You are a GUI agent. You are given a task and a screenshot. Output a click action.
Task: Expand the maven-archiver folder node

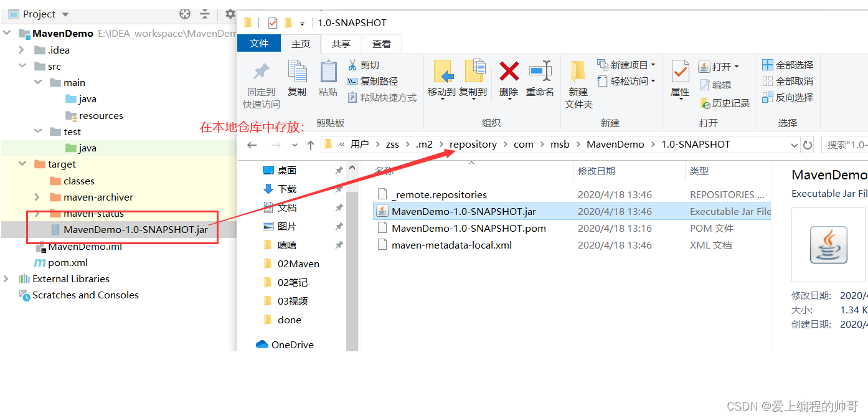click(38, 197)
